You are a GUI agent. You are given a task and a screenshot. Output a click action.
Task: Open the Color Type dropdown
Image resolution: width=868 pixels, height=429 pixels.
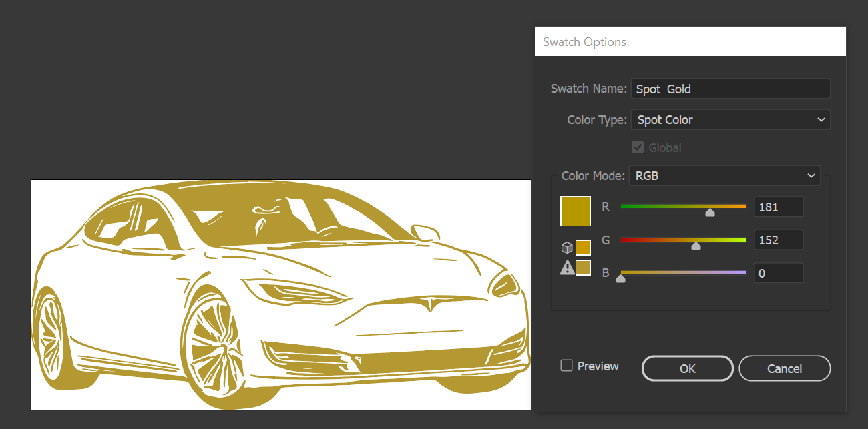coord(730,120)
